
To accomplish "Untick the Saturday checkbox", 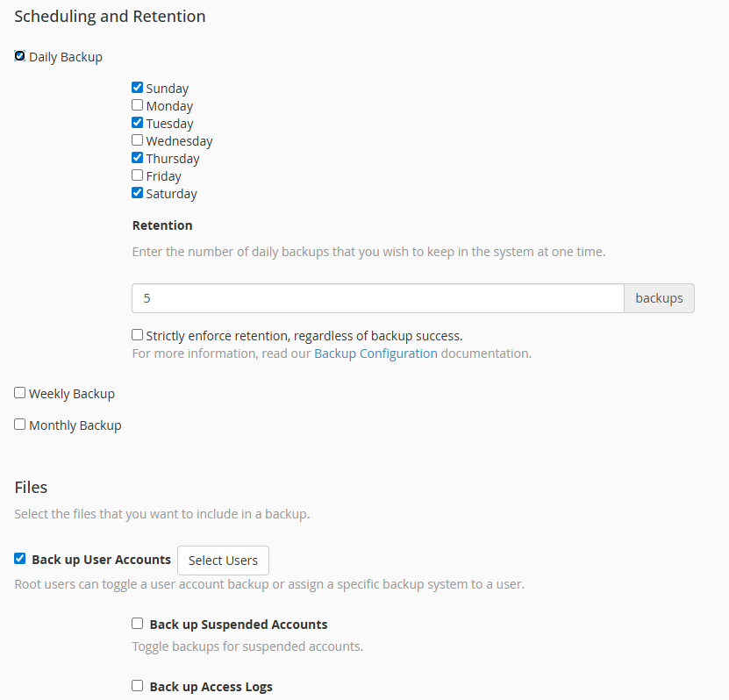I will tap(137, 193).
